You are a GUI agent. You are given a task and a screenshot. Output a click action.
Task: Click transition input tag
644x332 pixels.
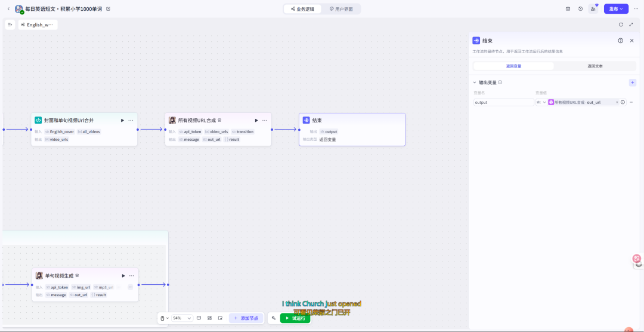(x=242, y=131)
